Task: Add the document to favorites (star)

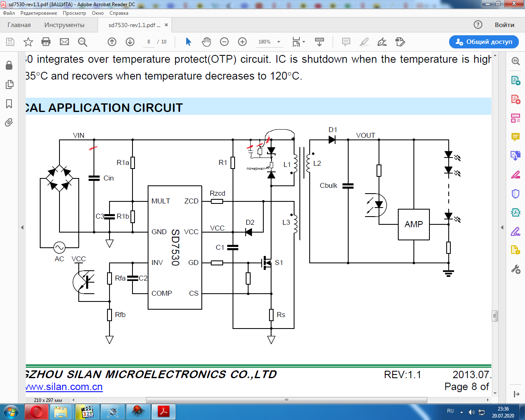Action: (x=28, y=42)
